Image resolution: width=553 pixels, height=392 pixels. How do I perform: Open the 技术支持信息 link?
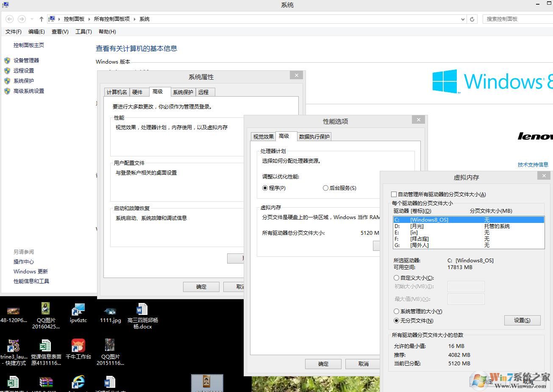pos(533,164)
